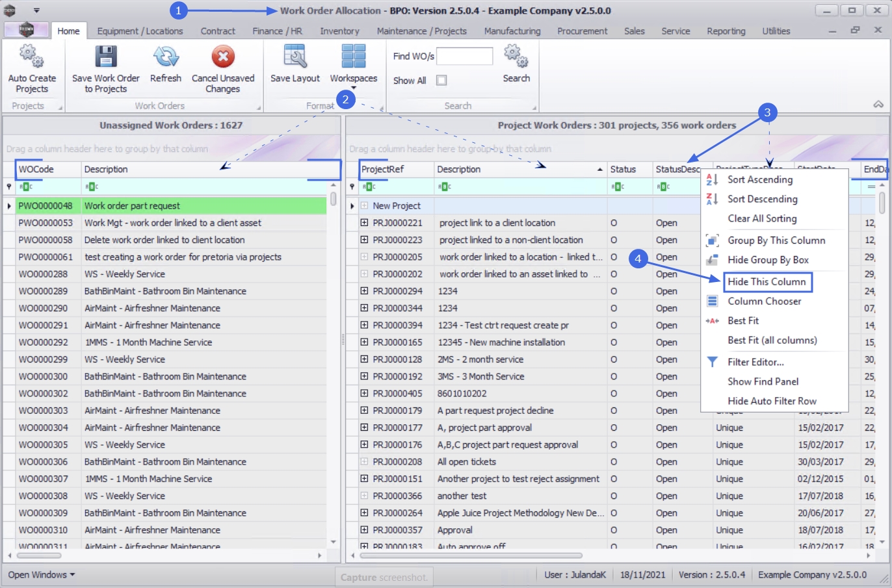Click the app icon in the title bar
Image resolution: width=892 pixels, height=588 pixels.
point(10,10)
